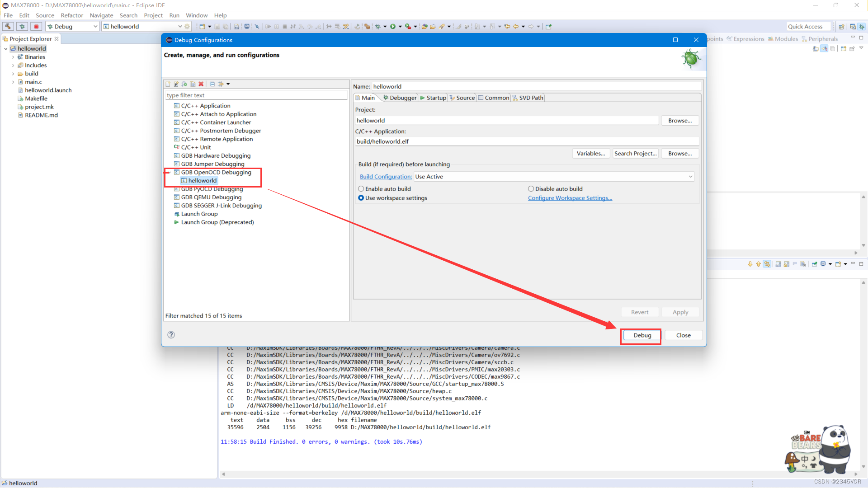
Task: Click New launch configuration icon in dialog
Action: point(168,84)
